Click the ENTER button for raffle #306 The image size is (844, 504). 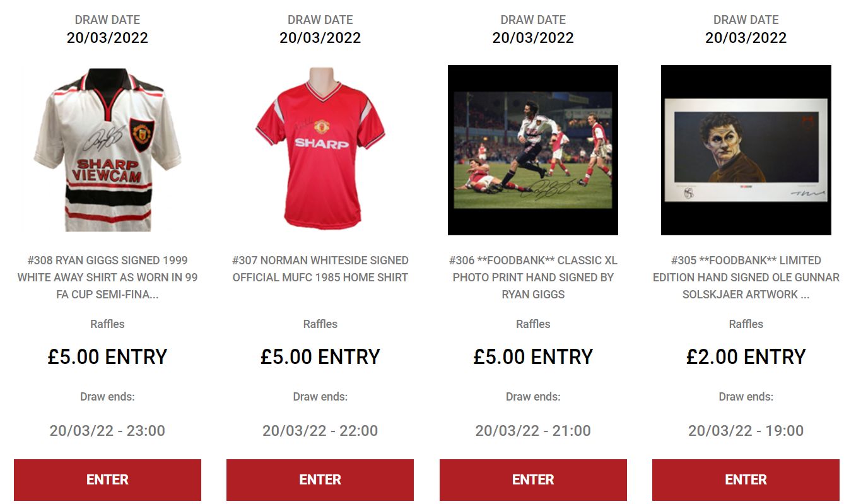[x=533, y=480]
